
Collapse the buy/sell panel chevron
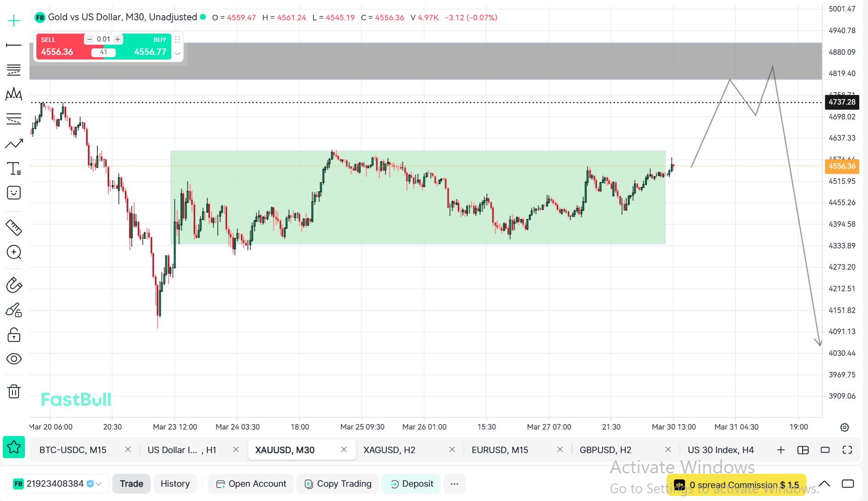(177, 53)
